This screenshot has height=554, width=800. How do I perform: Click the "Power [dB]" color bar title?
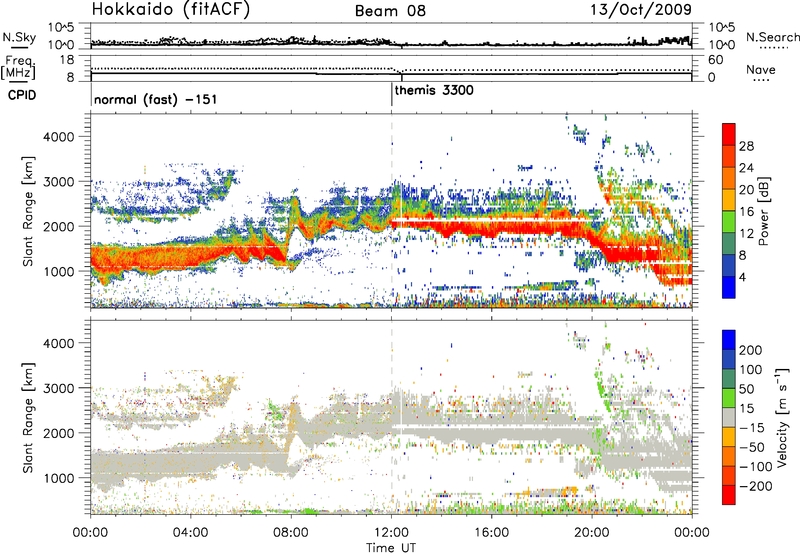(x=763, y=211)
